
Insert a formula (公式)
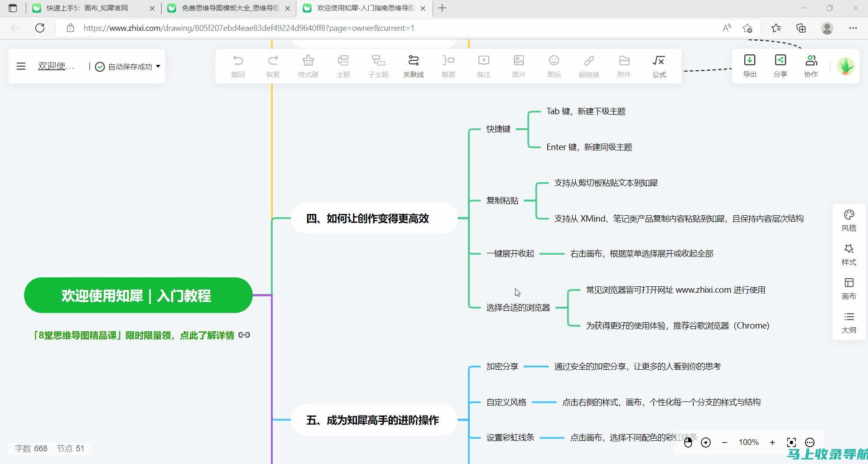click(x=659, y=66)
